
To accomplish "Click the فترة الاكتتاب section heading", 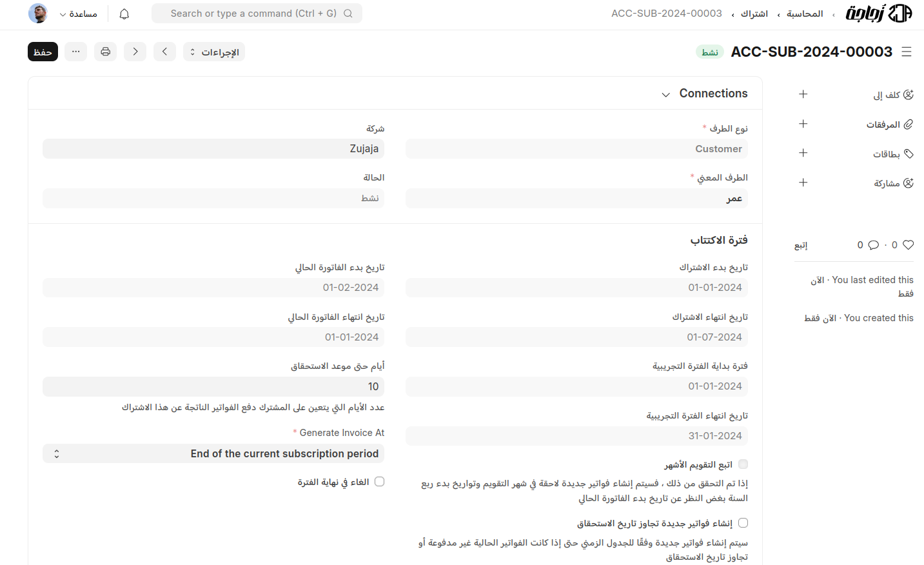I will tap(719, 240).
